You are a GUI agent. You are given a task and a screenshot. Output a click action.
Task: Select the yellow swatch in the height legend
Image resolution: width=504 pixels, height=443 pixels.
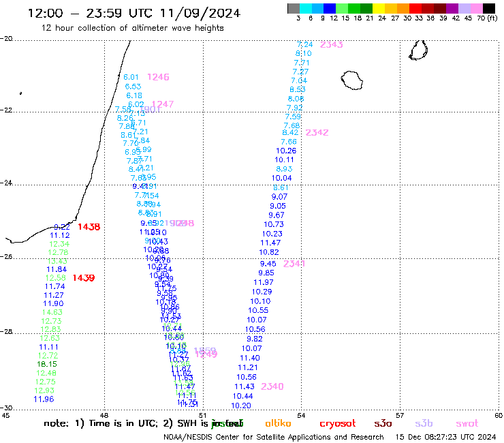point(379,8)
